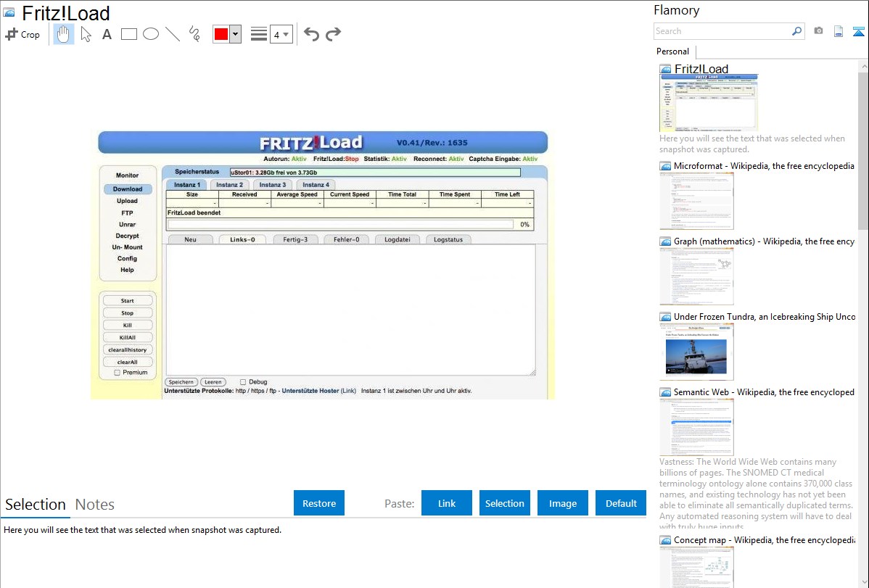Open the Fertig-3 tab
869x588 pixels.
coord(295,239)
